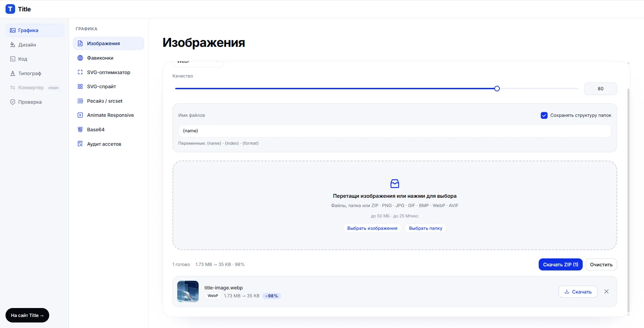Select Типограф in the sidebar
The height and width of the screenshot is (328, 644).
click(35, 73)
